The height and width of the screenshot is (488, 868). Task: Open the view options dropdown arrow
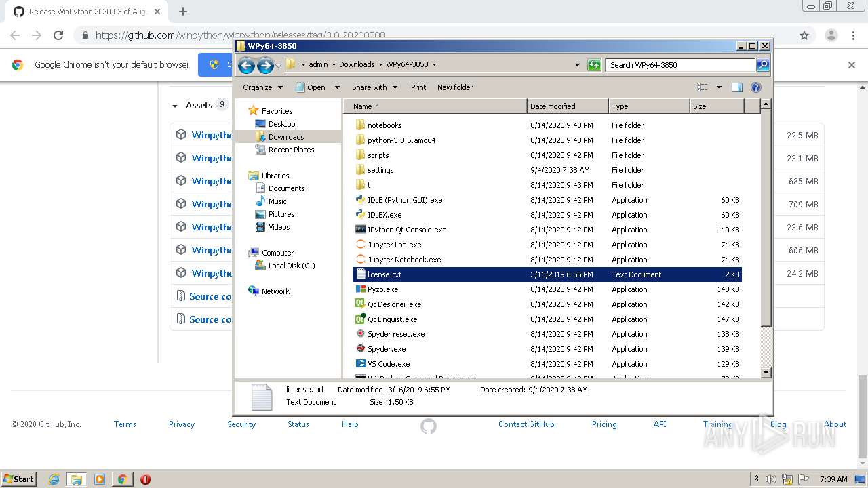[719, 87]
